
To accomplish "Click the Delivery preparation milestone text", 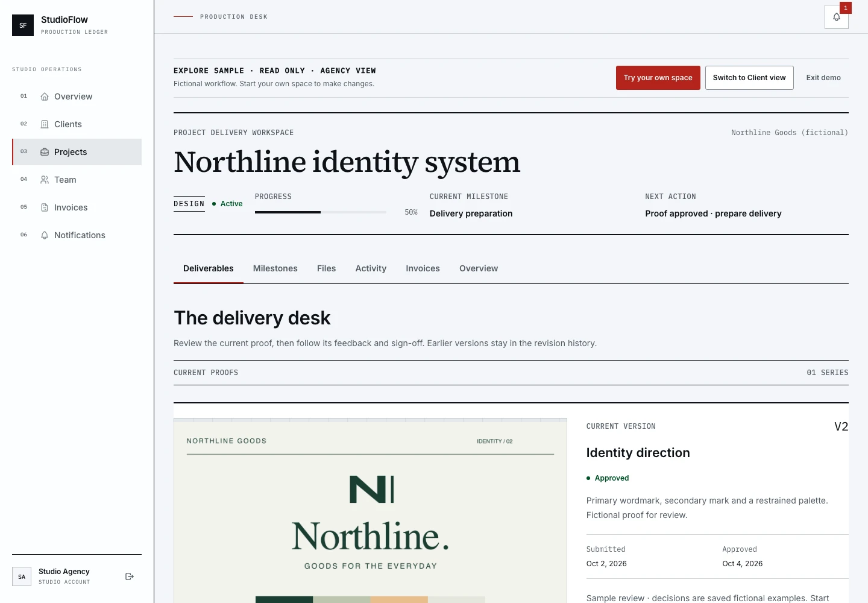I will [x=471, y=213].
